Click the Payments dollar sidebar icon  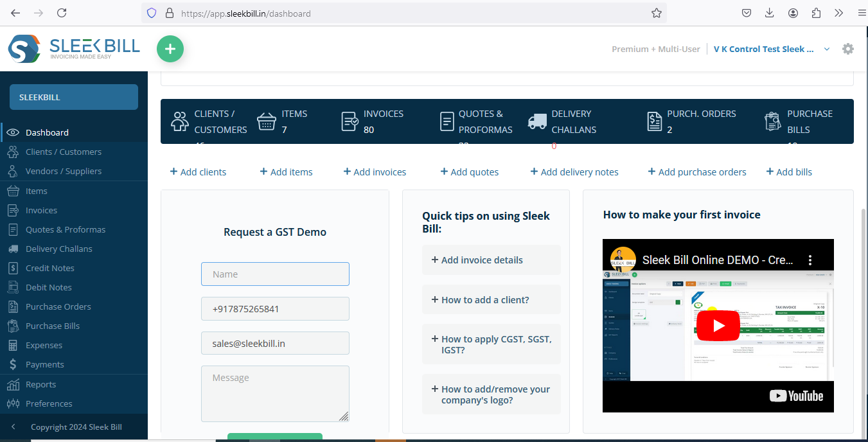tap(13, 364)
